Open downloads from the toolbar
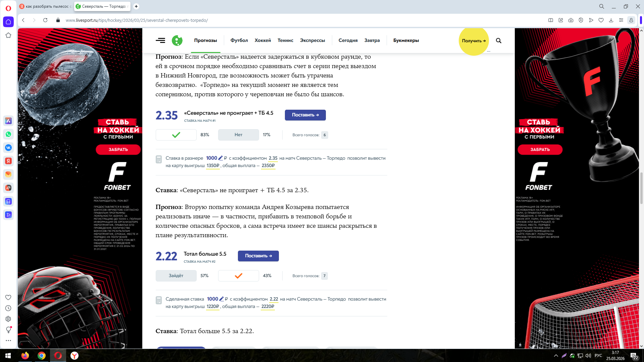Screen dimensions: 644x362 (611, 20)
